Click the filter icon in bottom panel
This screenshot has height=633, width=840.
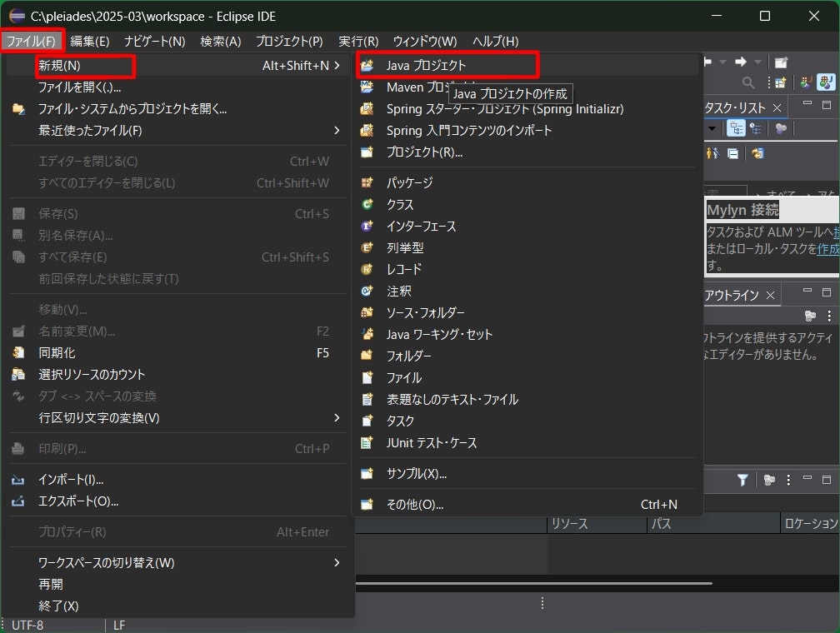[x=742, y=480]
